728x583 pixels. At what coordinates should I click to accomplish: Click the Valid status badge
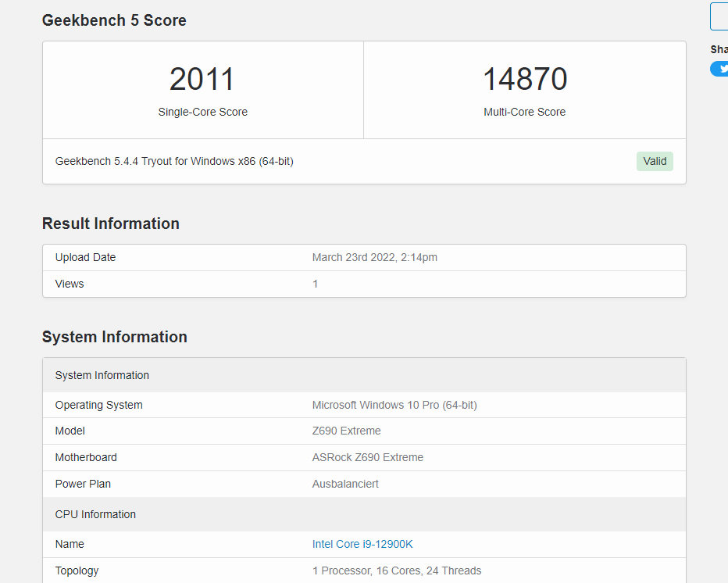[655, 161]
